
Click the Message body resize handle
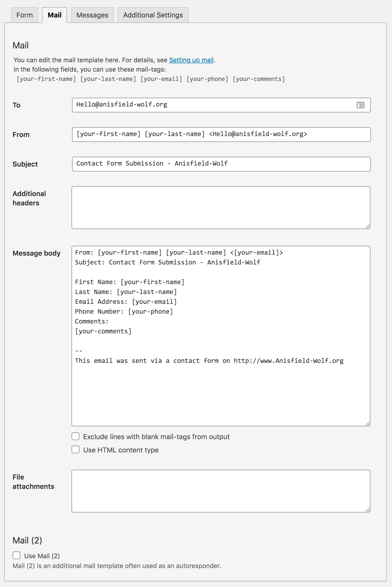[x=367, y=424]
